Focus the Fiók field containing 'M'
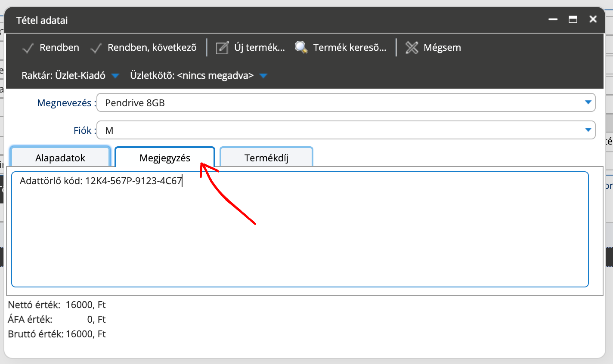 tap(336, 130)
